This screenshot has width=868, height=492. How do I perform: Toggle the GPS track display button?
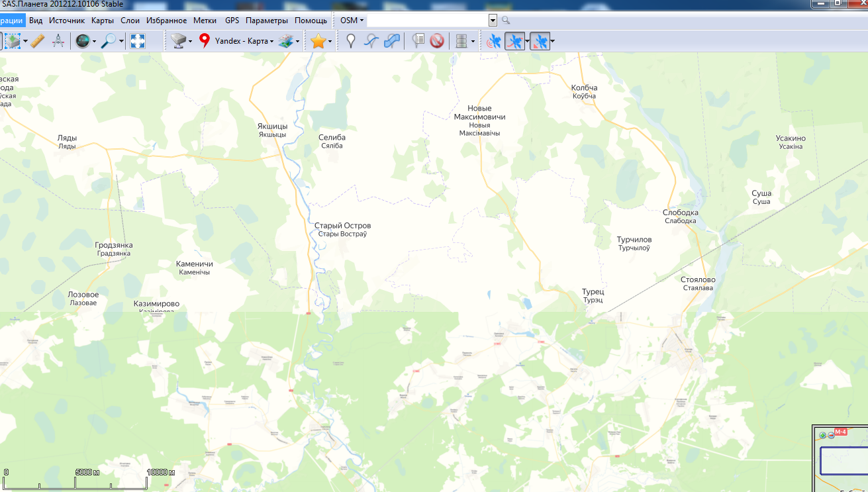[x=514, y=42]
